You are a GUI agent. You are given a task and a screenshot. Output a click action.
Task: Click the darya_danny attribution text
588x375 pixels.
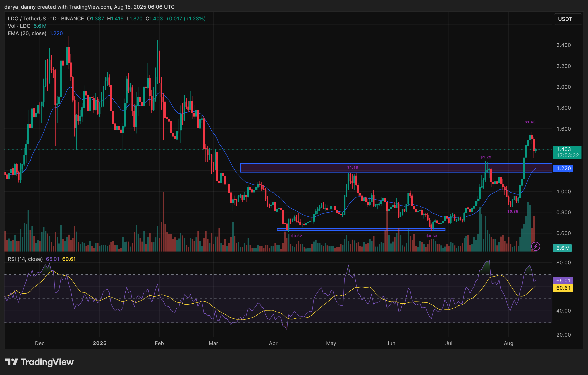(x=20, y=7)
